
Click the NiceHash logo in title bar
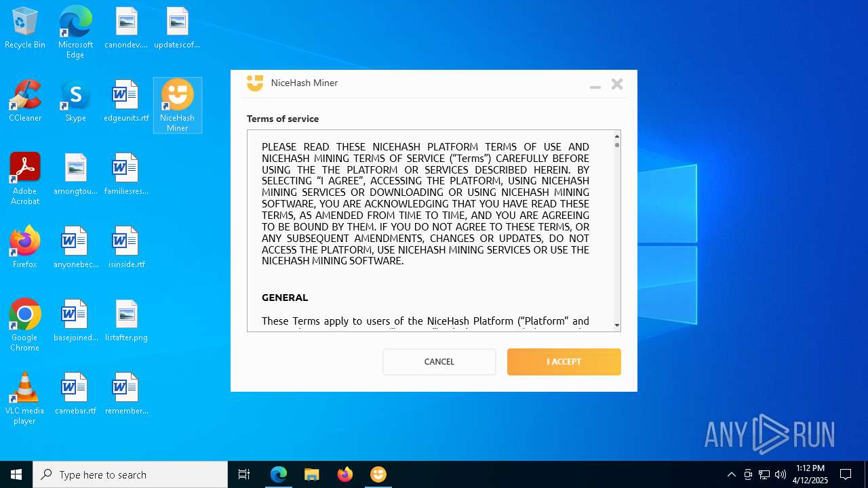tap(255, 83)
